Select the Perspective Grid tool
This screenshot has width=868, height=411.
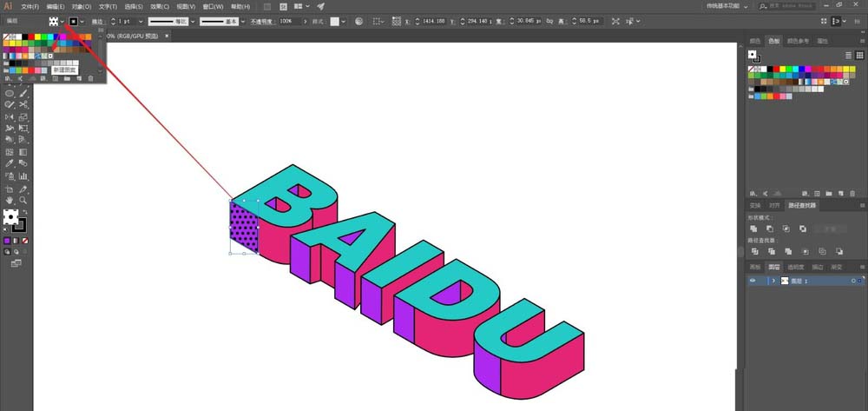coord(23,140)
